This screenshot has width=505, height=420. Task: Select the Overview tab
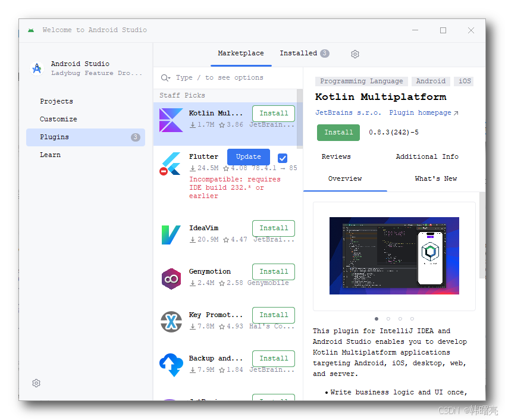[345, 178]
